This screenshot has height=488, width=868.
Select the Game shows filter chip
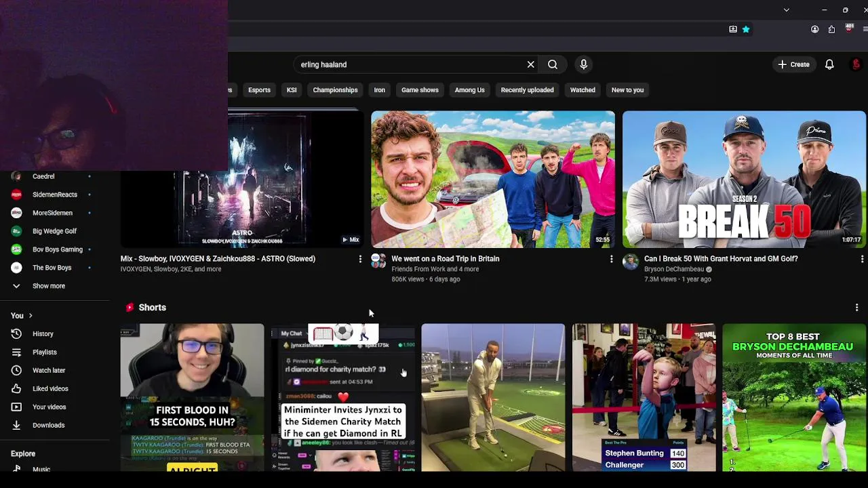pyautogui.click(x=420, y=89)
